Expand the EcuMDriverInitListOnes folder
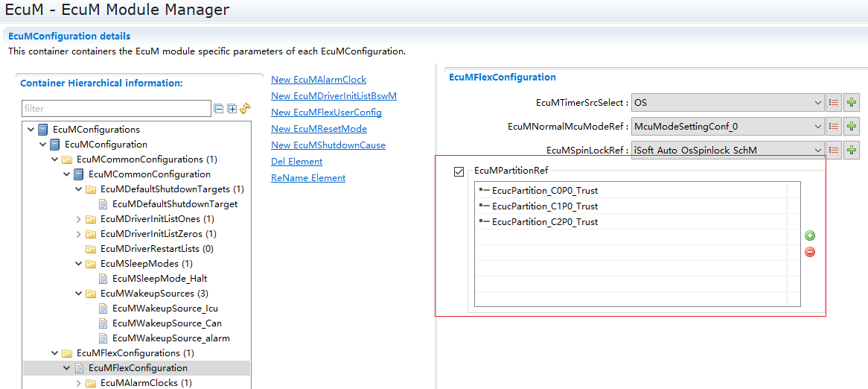The image size is (868, 389). [80, 219]
